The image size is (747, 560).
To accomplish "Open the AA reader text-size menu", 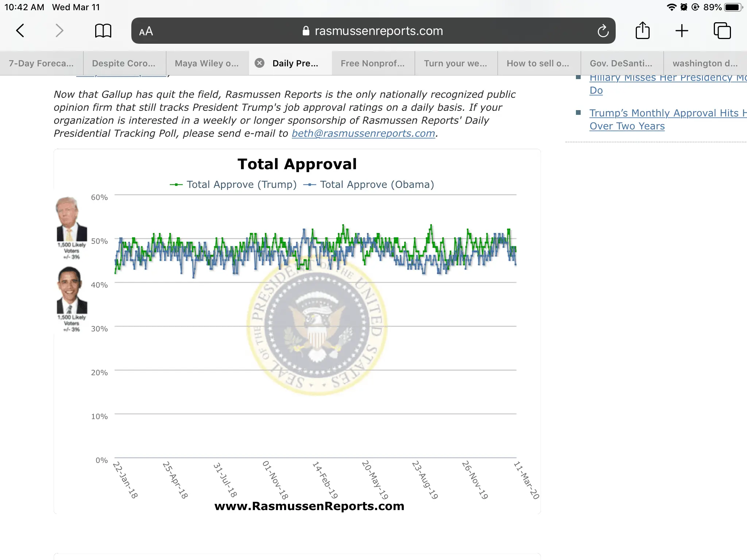I will tap(146, 31).
